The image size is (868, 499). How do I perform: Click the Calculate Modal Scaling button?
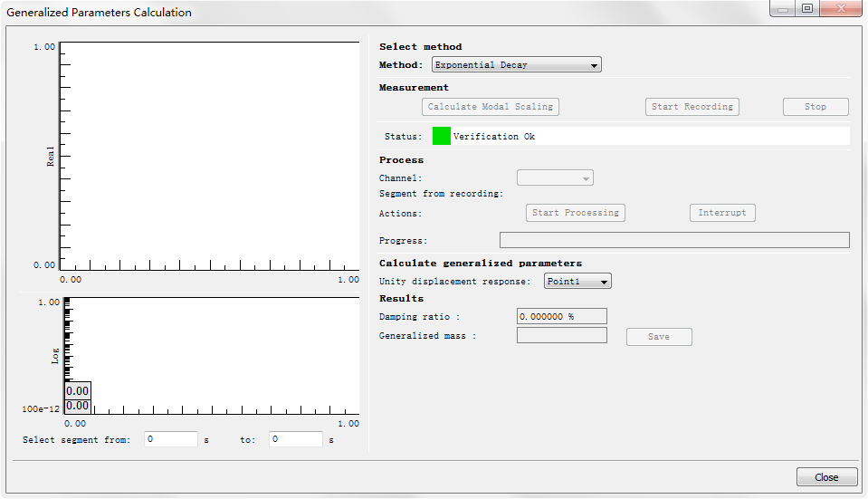(x=490, y=106)
